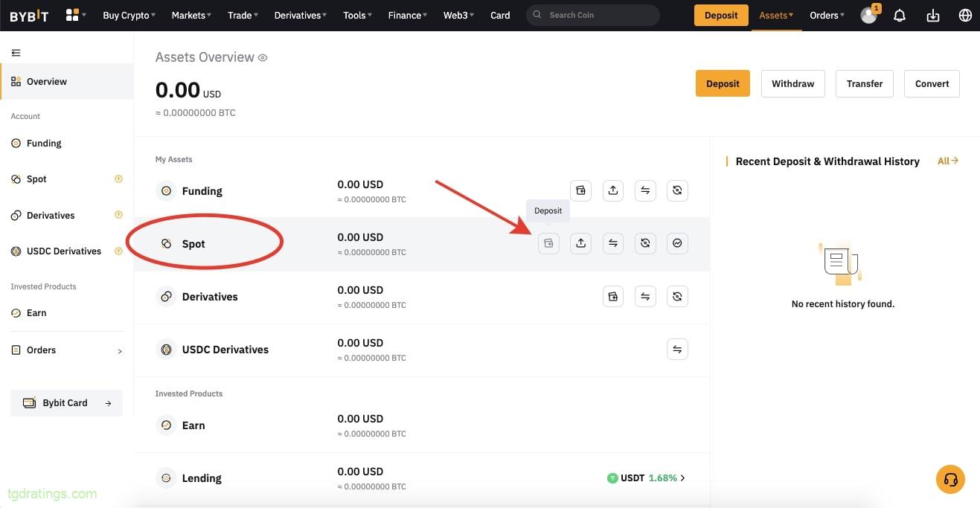The image size is (980, 508).
Task: Select the USDC Derivatives asset row
Action: coord(422,350)
